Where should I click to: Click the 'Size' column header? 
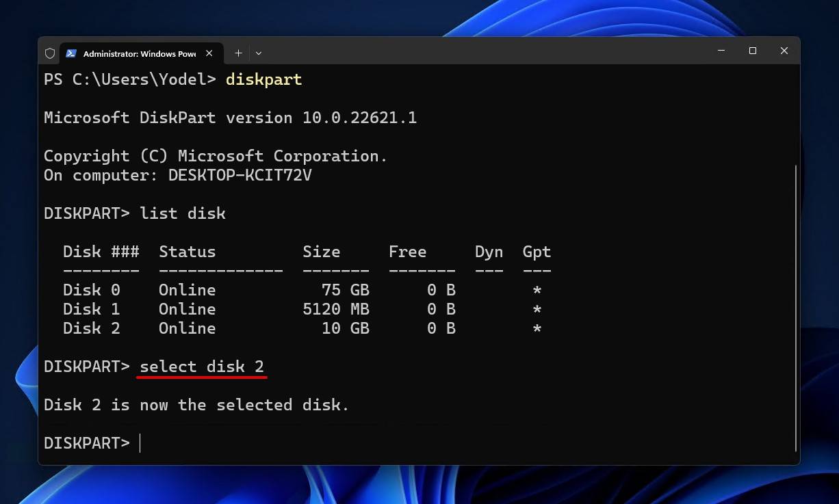(322, 252)
